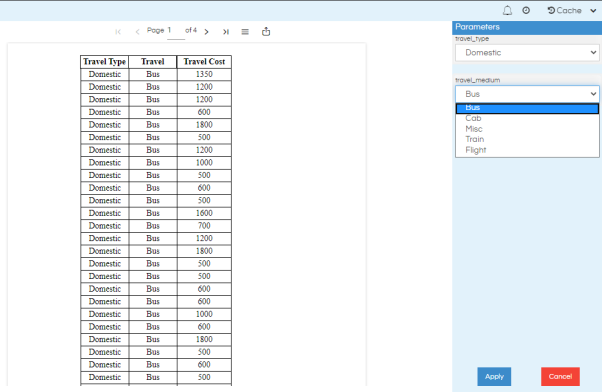602x392 pixels.
Task: Click the Travel Type column header
Action: tap(104, 61)
